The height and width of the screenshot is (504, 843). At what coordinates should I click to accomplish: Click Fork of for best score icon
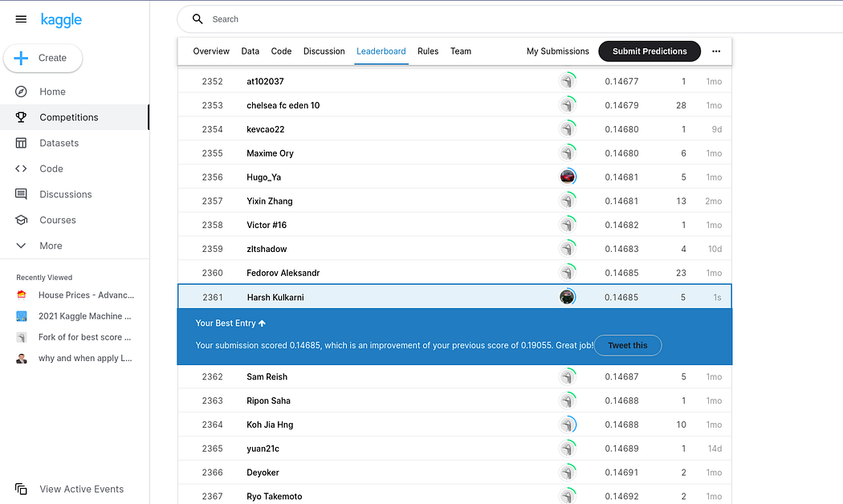point(22,337)
